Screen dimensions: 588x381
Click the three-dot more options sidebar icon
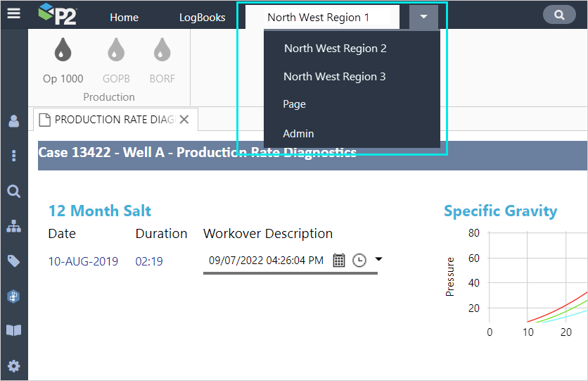pos(14,156)
